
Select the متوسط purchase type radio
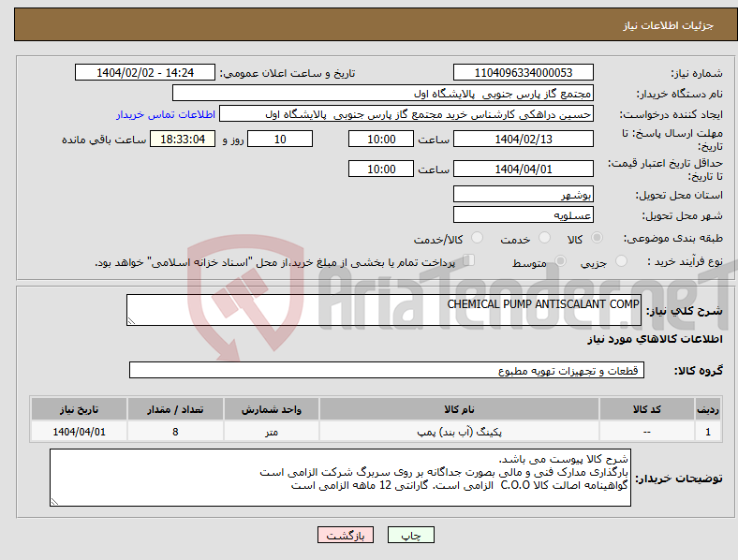point(560,260)
